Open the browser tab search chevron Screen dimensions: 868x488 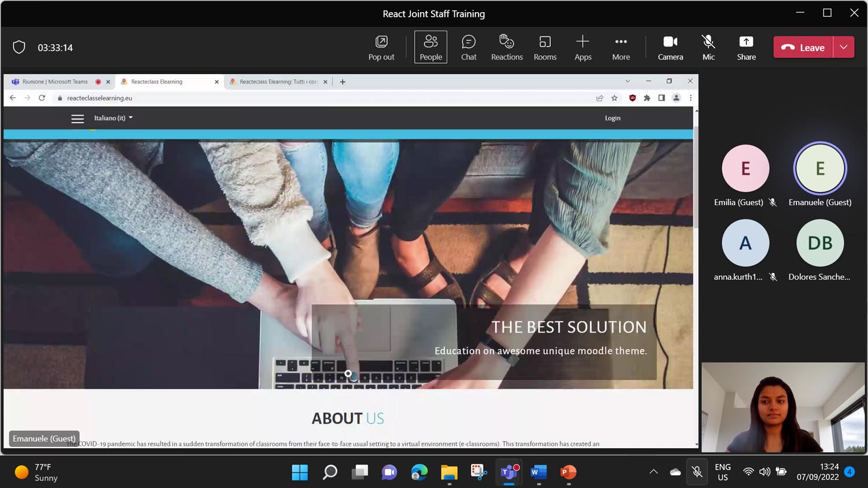(628, 81)
